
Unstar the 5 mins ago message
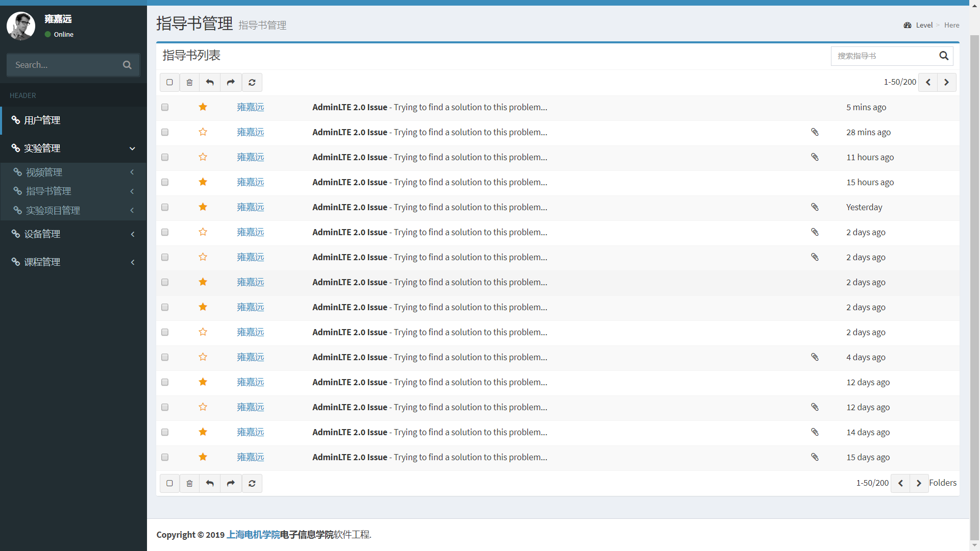tap(203, 107)
